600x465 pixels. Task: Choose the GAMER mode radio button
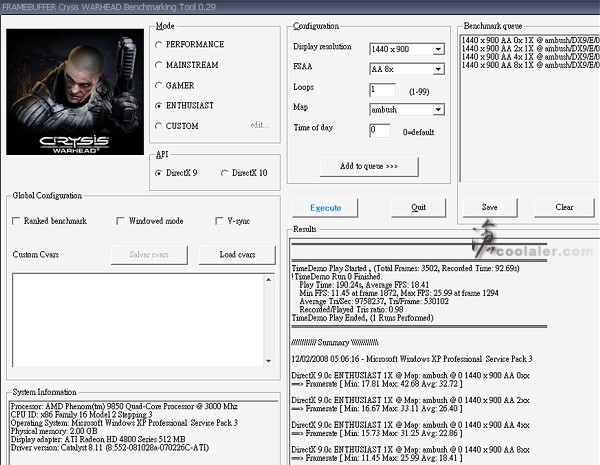(158, 85)
